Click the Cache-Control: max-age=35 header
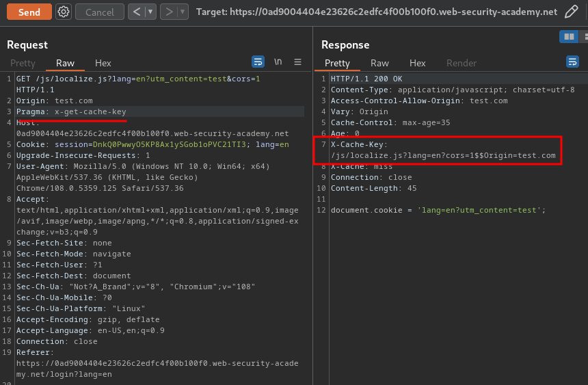The width and height of the screenshot is (588, 385). click(390, 122)
